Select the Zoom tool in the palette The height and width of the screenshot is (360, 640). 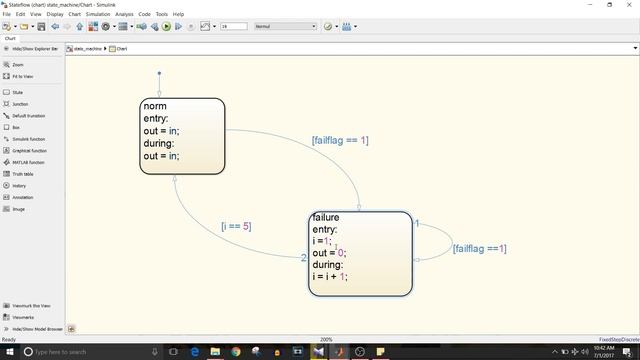[13, 64]
